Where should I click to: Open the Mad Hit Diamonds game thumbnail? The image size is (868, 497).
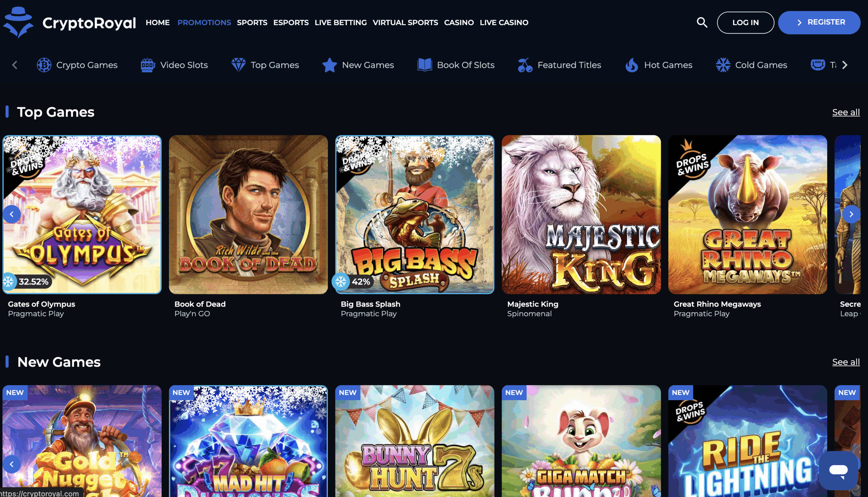(248, 441)
